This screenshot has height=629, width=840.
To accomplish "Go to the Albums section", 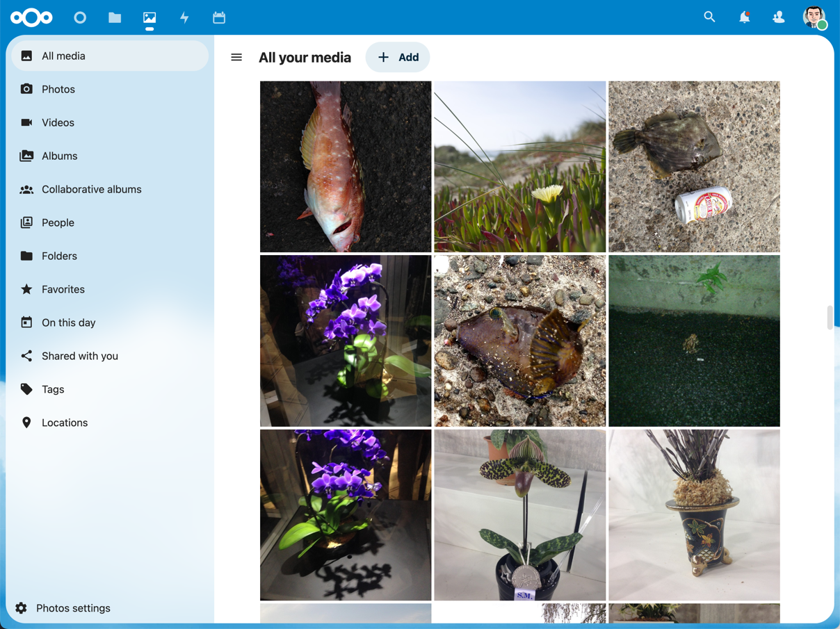I will coord(59,156).
